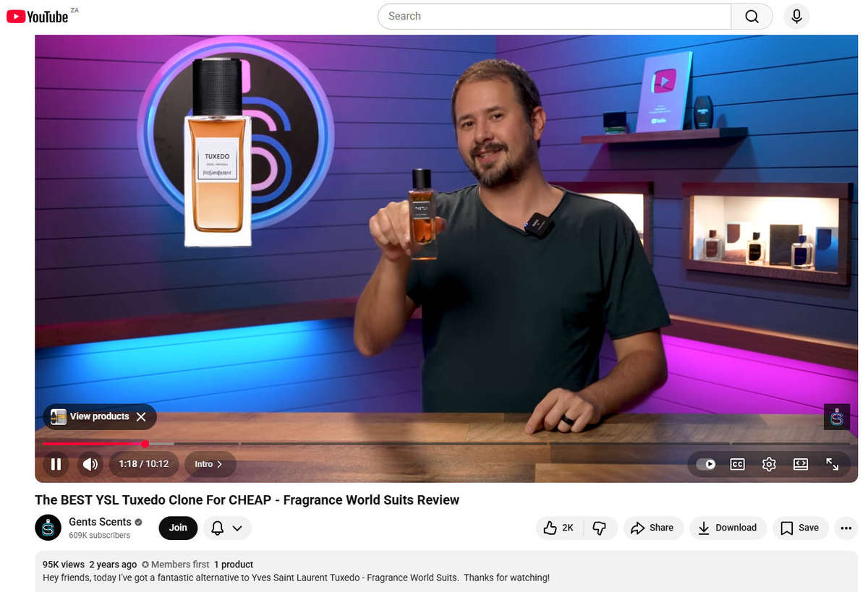Screen dimensions: 868x592
Task: Toggle the autoplay switch
Action: (705, 464)
